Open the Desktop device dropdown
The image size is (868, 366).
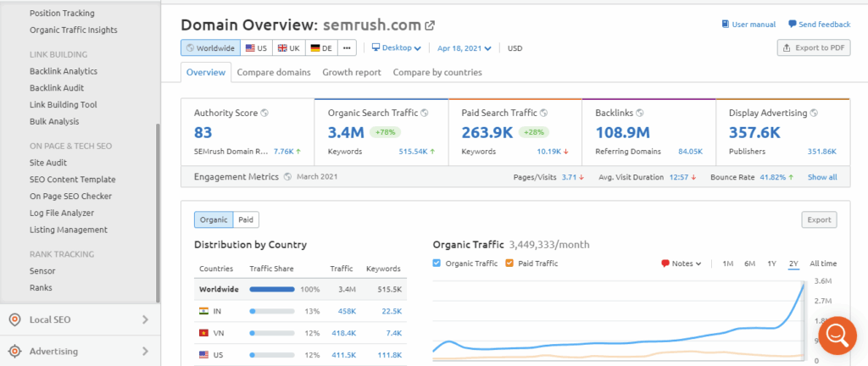pyautogui.click(x=396, y=48)
